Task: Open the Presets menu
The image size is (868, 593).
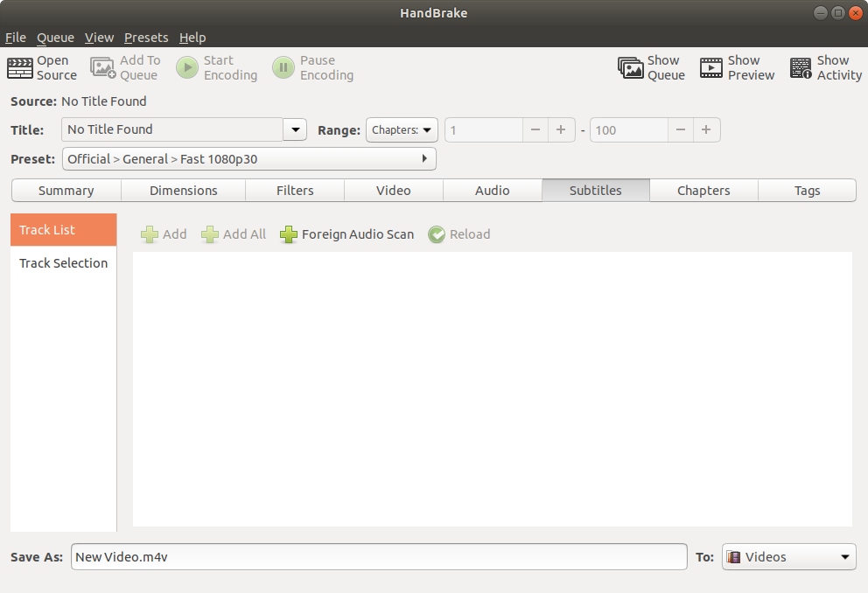Action: pos(146,38)
